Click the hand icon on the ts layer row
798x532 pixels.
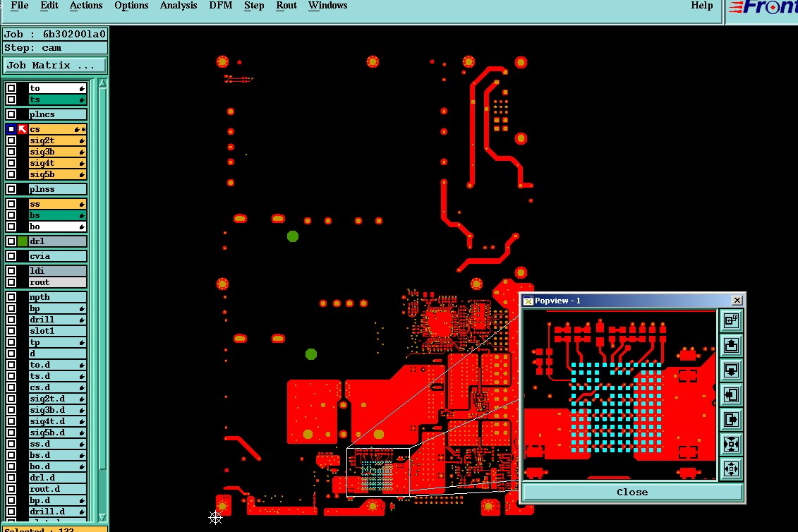pyautogui.click(x=81, y=99)
